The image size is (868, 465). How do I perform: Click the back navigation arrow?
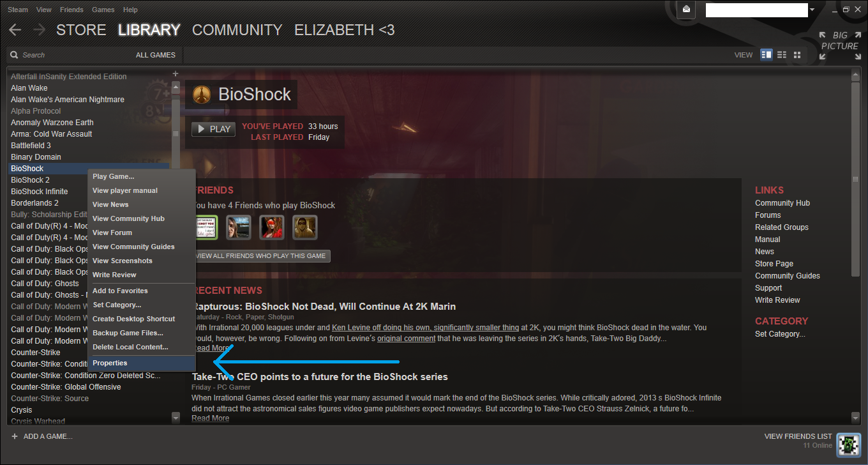coord(15,30)
